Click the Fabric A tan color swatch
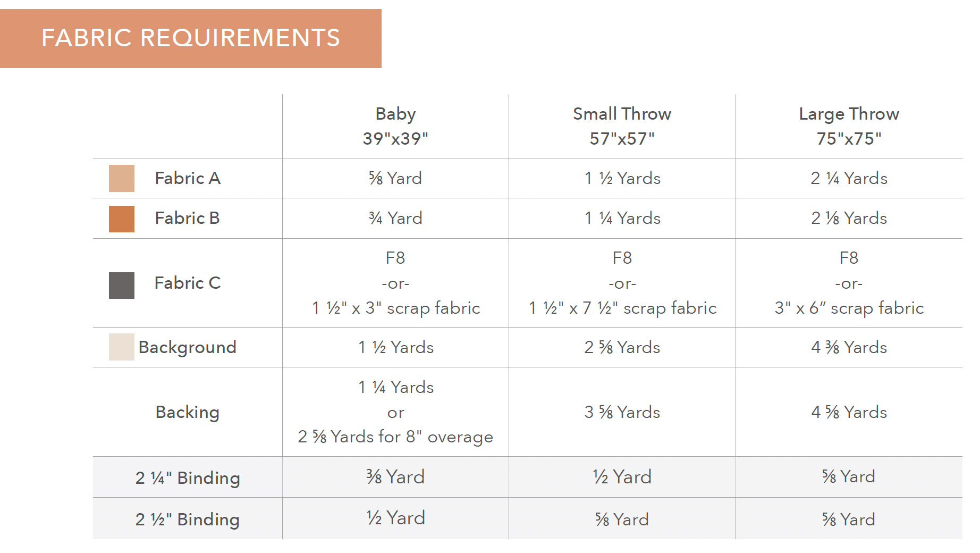980x553 pixels. coord(121,178)
